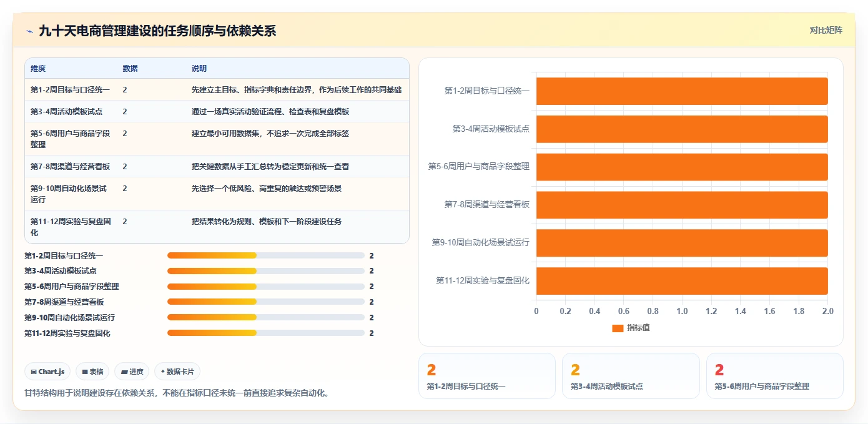The image size is (868, 424).
Task: Click the chart bar for 第1-2周目标与口径统一
Action: [682, 91]
